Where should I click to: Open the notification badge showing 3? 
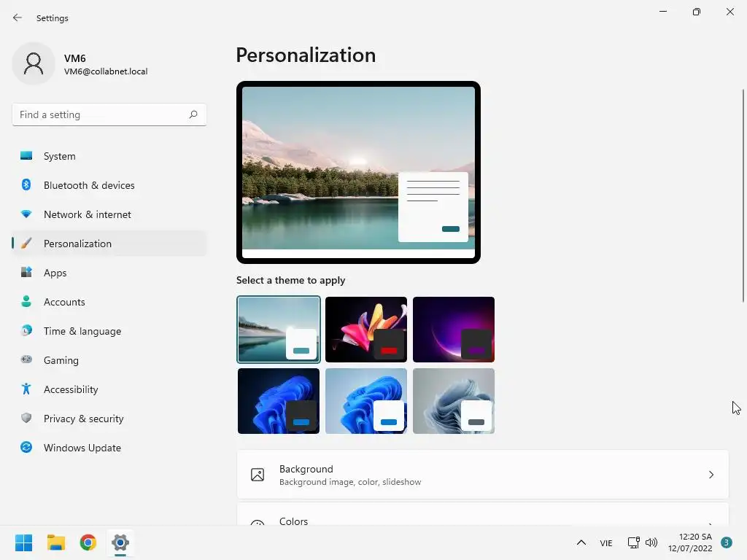pyautogui.click(x=727, y=542)
